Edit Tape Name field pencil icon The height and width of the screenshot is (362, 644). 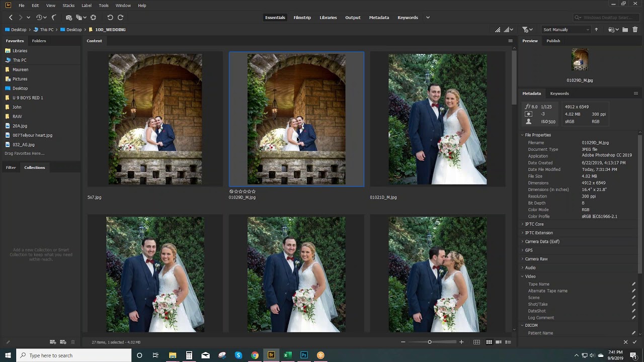[x=633, y=284]
